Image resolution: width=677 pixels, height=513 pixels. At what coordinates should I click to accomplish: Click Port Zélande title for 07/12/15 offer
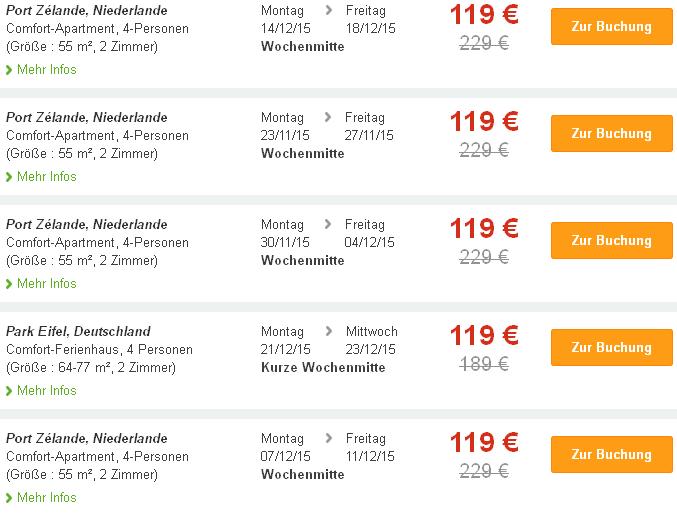pos(87,439)
